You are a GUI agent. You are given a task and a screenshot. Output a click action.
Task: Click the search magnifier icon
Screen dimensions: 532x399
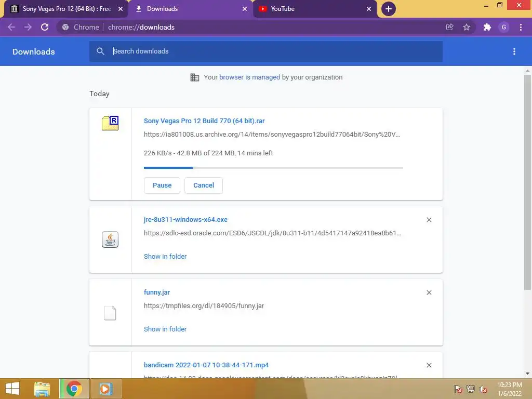100,51
